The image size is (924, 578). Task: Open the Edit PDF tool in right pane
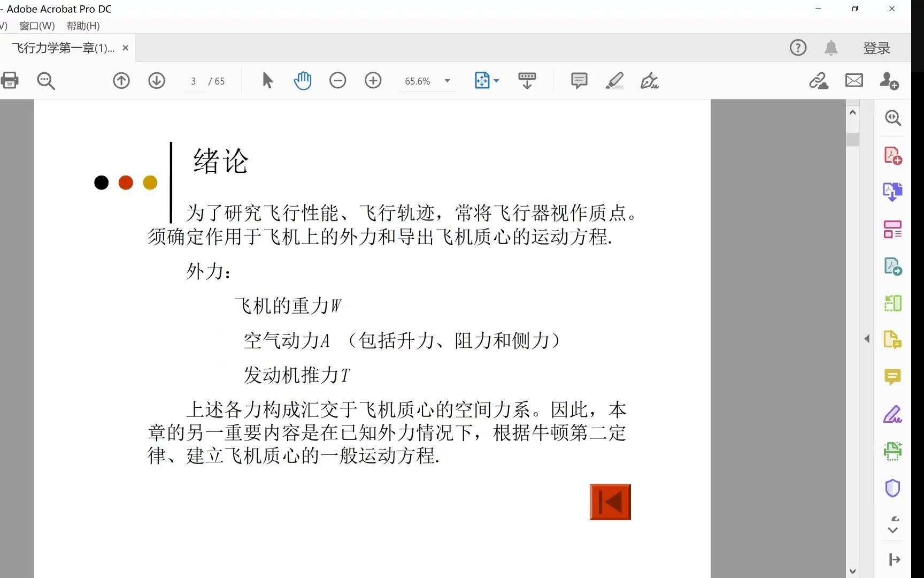[x=892, y=229]
